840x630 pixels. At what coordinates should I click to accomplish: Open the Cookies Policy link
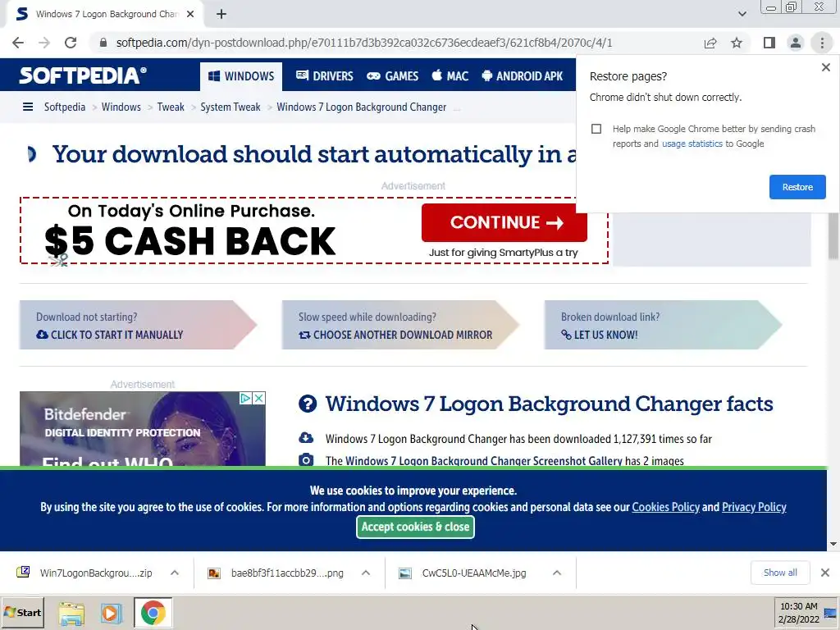point(665,507)
